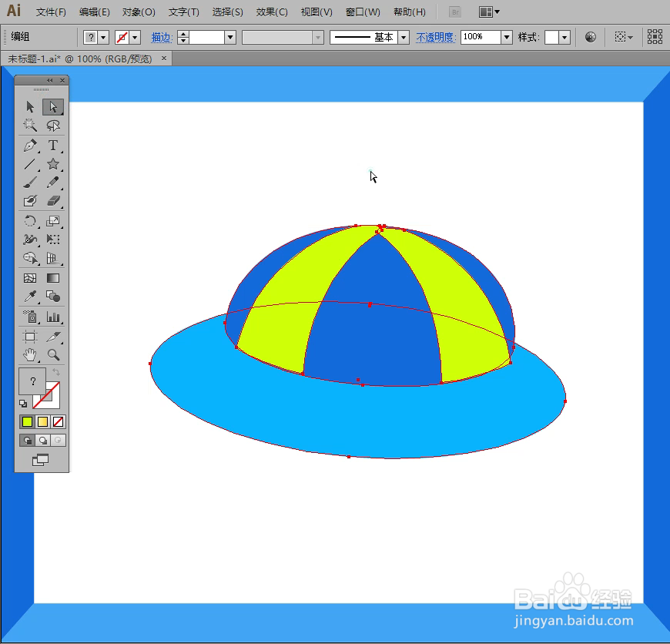Image resolution: width=670 pixels, height=644 pixels.
Task: Select the Perspective Grid tool
Action: [x=53, y=258]
